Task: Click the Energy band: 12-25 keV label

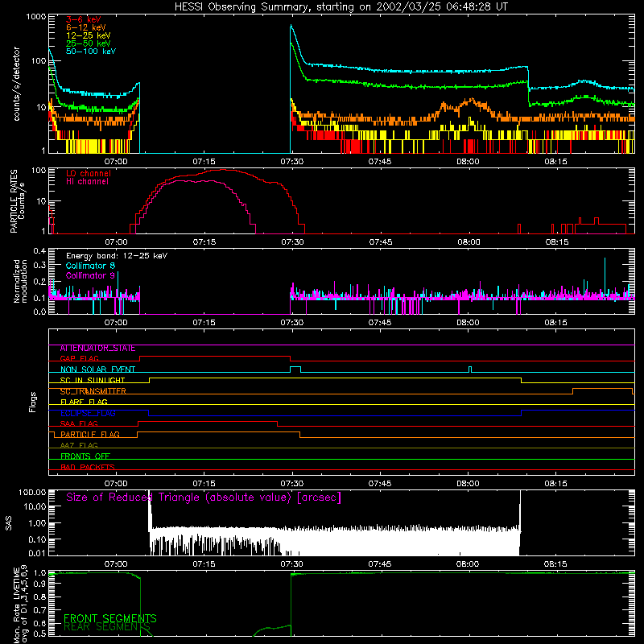Action: click(117, 256)
